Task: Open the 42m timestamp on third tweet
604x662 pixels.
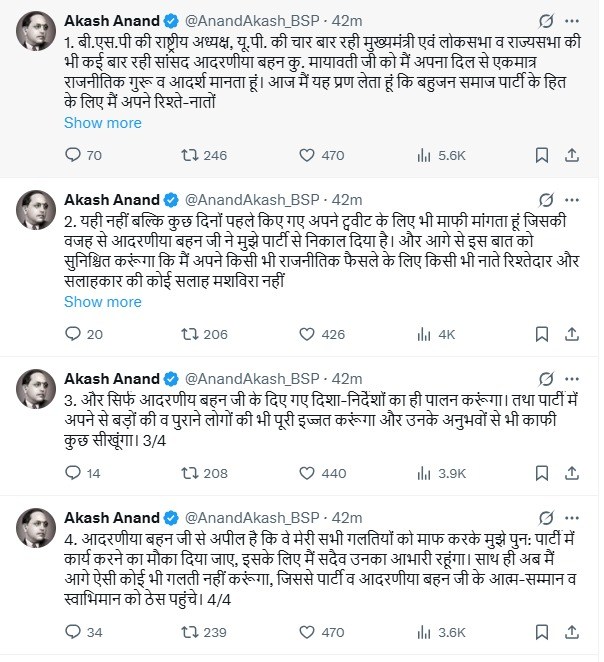Action: coord(347,379)
